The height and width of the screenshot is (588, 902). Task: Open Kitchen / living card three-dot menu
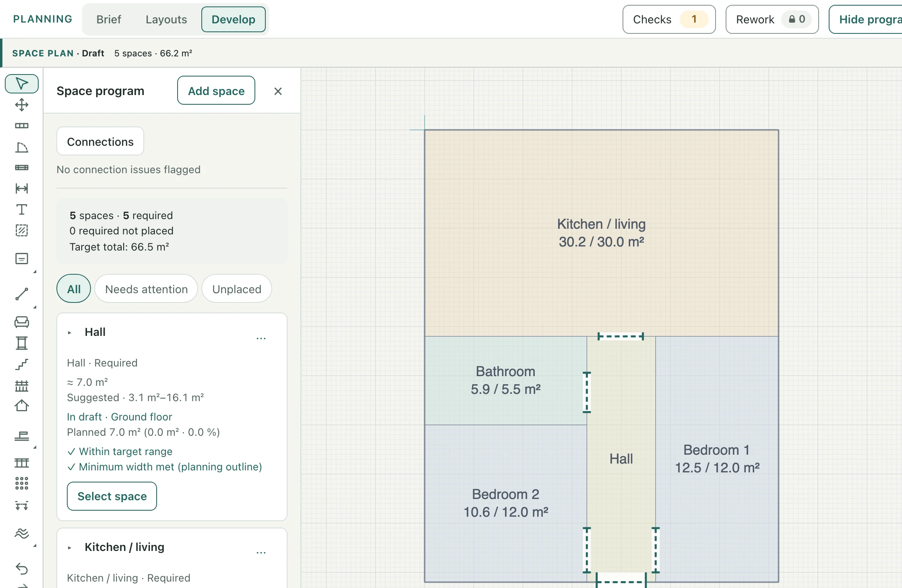point(261,553)
